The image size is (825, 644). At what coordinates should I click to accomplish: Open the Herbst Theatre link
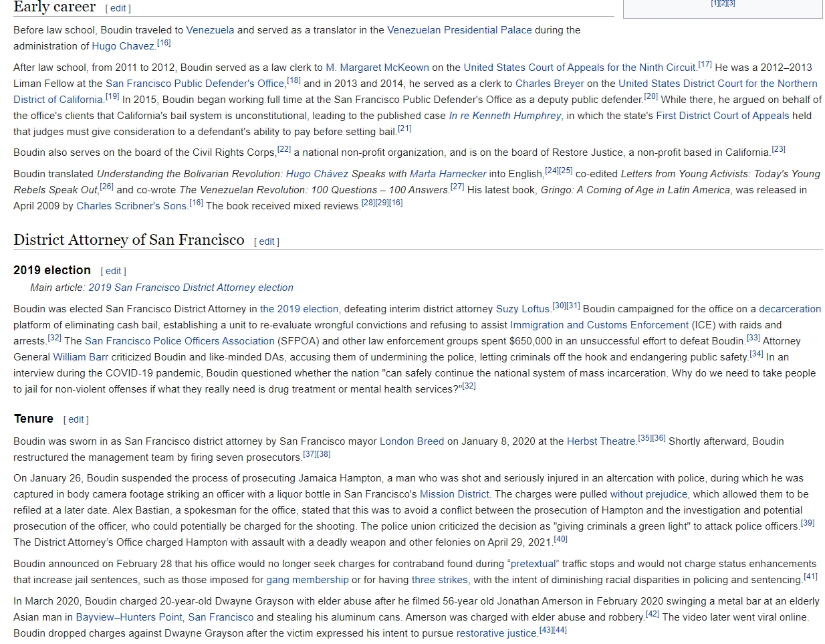point(601,441)
